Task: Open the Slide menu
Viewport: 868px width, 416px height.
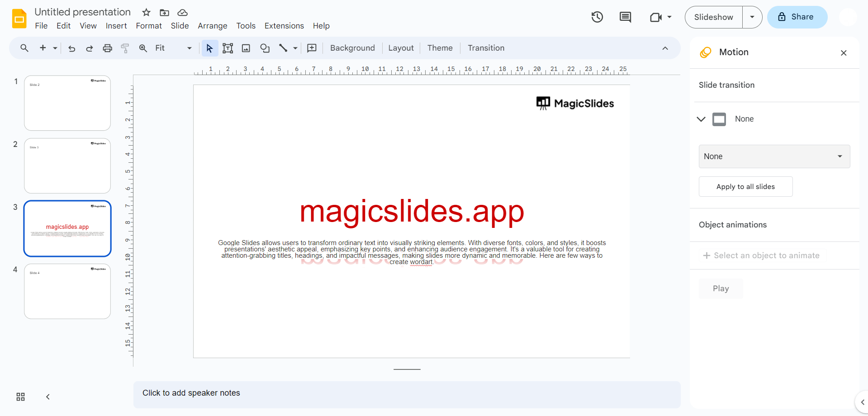Action: [180, 26]
